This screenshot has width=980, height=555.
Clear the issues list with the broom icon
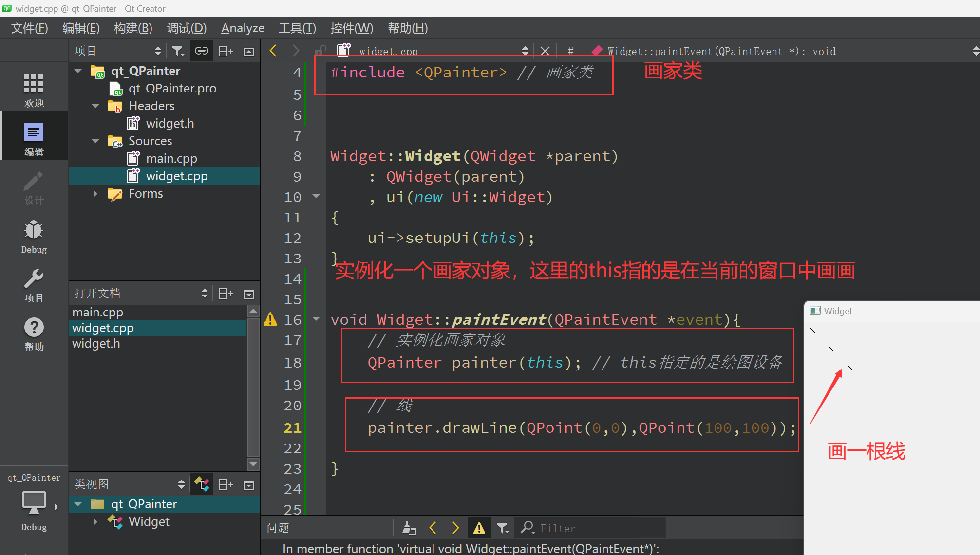(409, 528)
